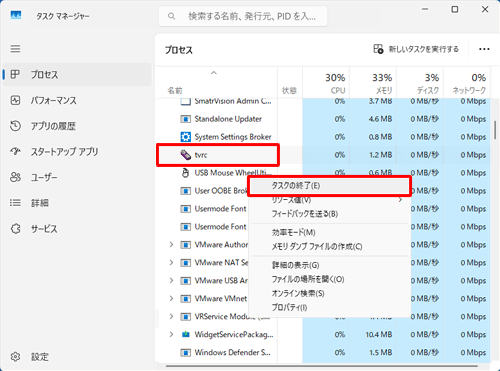Select the Standalone Updater process row
Viewport: 500px width, 371px height.
(324, 119)
